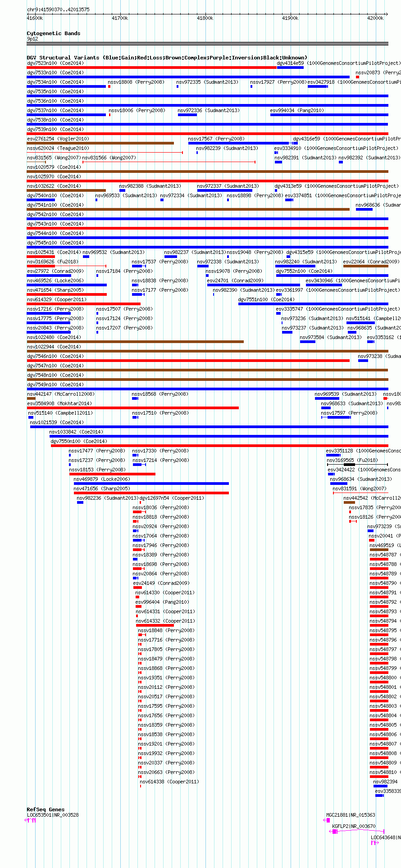Image resolution: width=401 pixels, height=868 pixels.
Task: Click the gray 9p12 cytogenetic band bar
Action: (x=208, y=44)
